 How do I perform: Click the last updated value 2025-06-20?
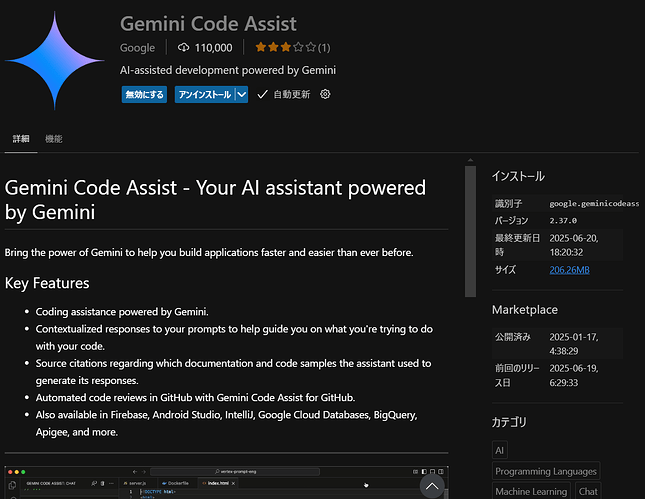574,245
